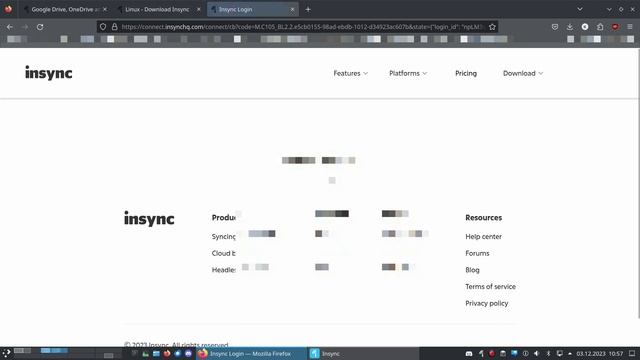This screenshot has width=640, height=360.
Task: Open the Discord system tray icon
Action: click(469, 353)
